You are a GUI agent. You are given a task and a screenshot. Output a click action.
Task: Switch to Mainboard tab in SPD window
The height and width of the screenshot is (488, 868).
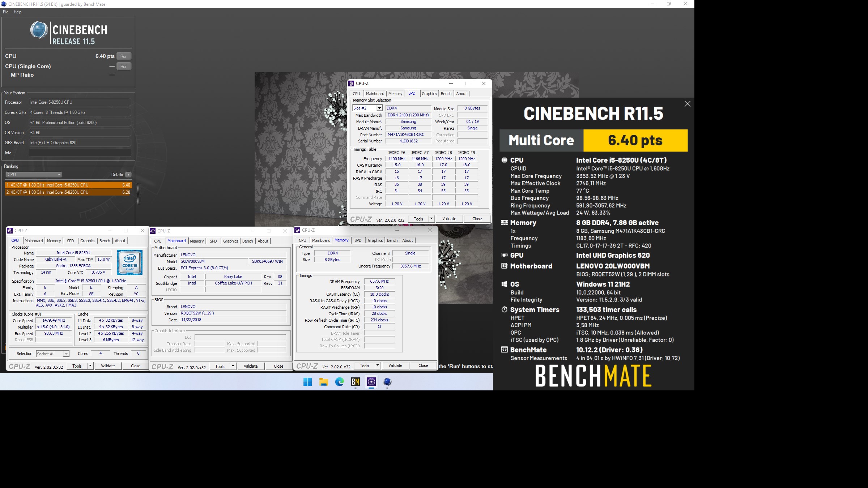375,94
